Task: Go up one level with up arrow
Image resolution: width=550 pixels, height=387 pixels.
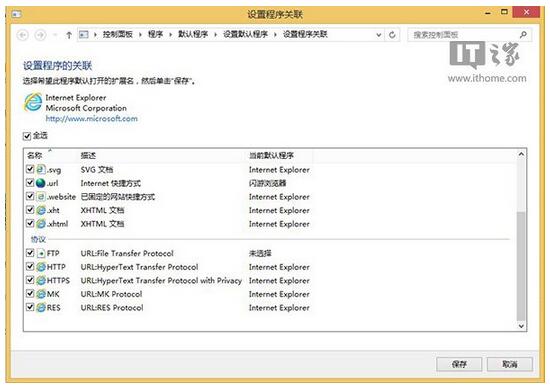Action: point(69,35)
